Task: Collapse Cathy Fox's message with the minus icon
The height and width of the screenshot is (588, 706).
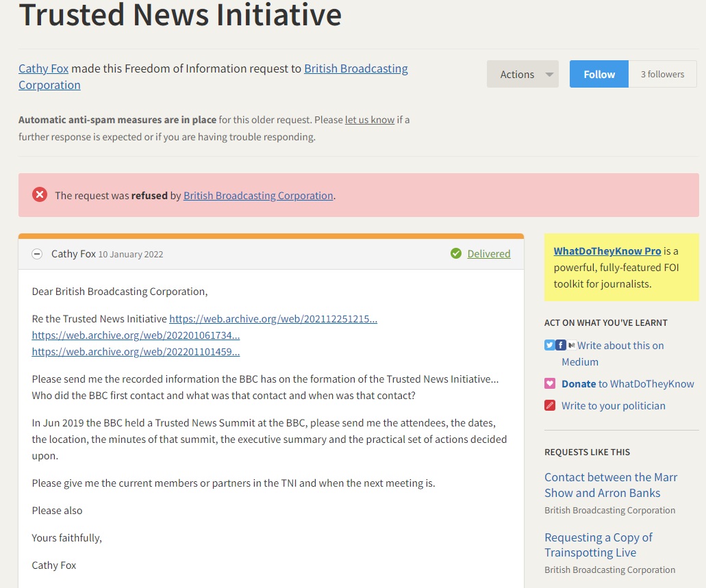Action: pyautogui.click(x=37, y=254)
